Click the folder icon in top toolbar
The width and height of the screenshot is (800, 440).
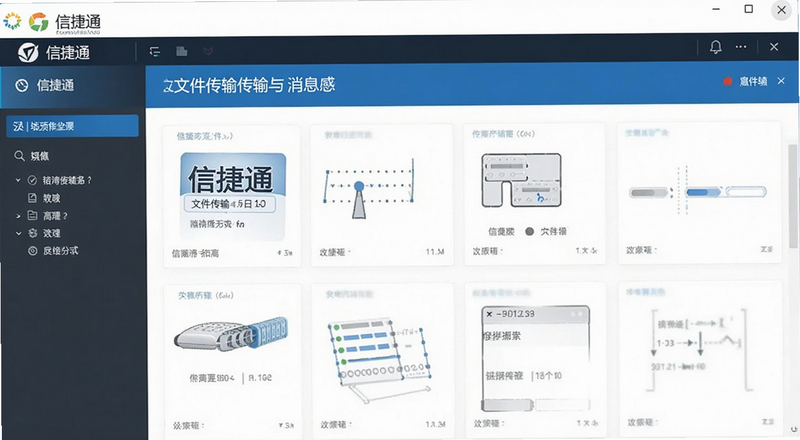coord(182,51)
